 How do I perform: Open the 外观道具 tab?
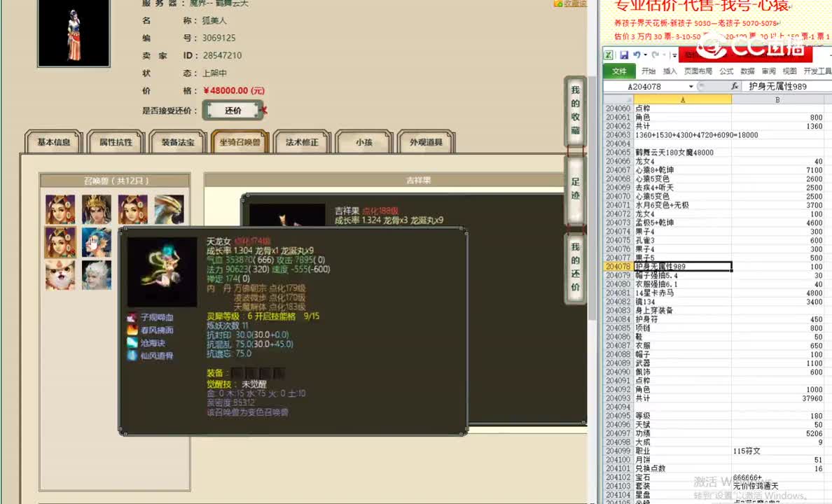(426, 142)
